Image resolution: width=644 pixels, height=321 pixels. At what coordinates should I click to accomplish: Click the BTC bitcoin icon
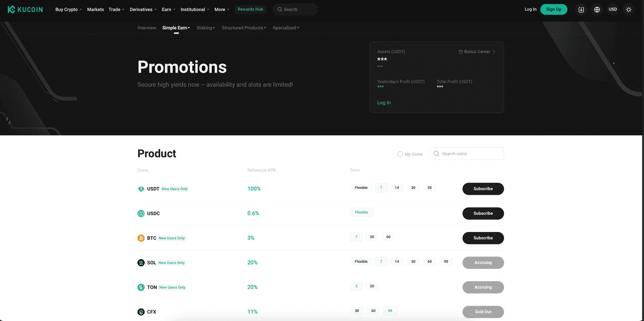pos(141,238)
